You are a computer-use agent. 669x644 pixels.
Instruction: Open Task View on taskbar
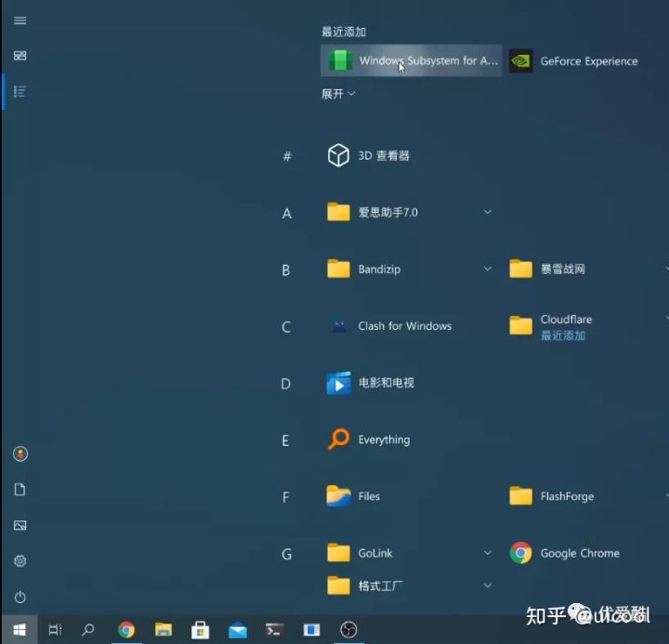[55, 629]
